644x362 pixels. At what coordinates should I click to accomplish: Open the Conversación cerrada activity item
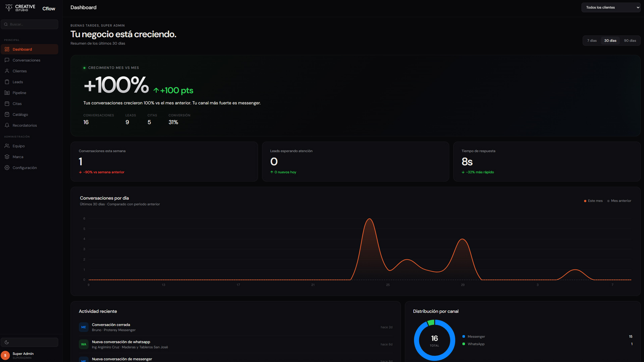pos(235,327)
